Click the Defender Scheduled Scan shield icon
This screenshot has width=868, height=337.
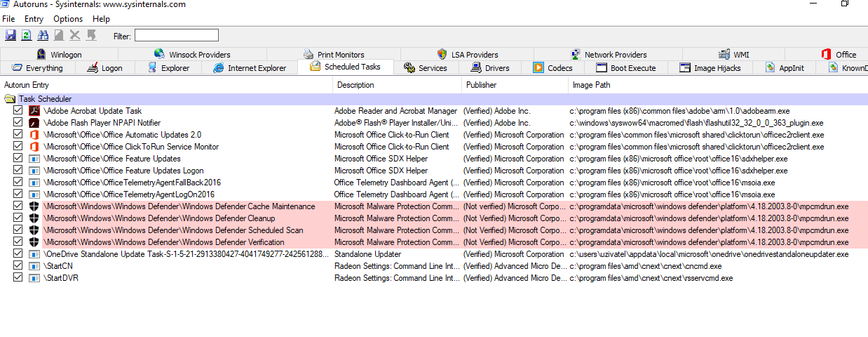pyautogui.click(x=34, y=230)
